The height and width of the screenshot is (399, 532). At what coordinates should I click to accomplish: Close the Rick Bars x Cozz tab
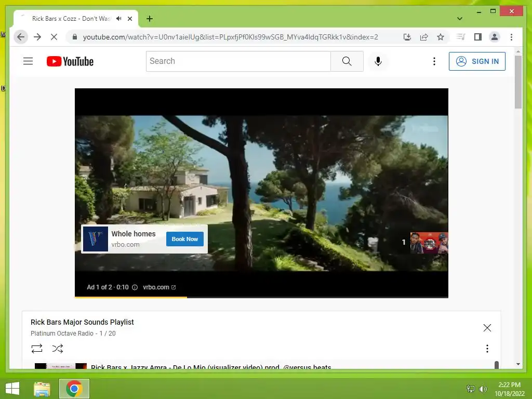(130, 19)
